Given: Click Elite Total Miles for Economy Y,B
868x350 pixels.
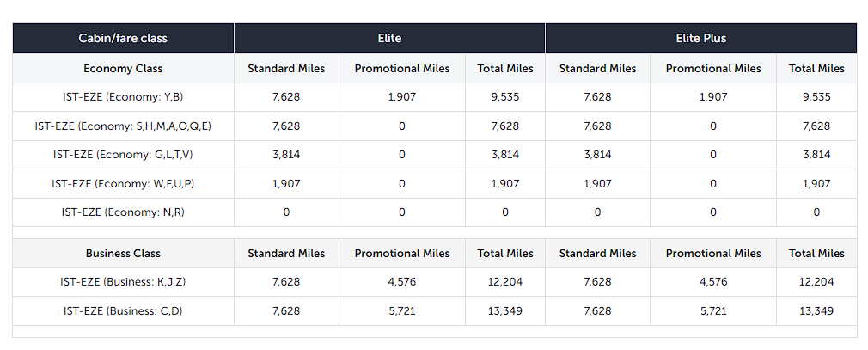Looking at the screenshot, I should pos(505,97).
